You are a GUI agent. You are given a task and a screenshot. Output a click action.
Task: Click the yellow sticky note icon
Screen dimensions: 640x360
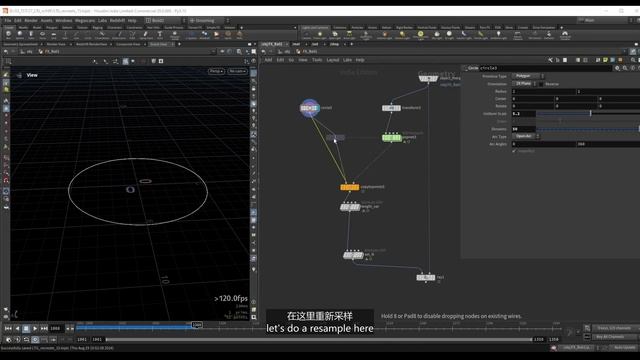605,60
